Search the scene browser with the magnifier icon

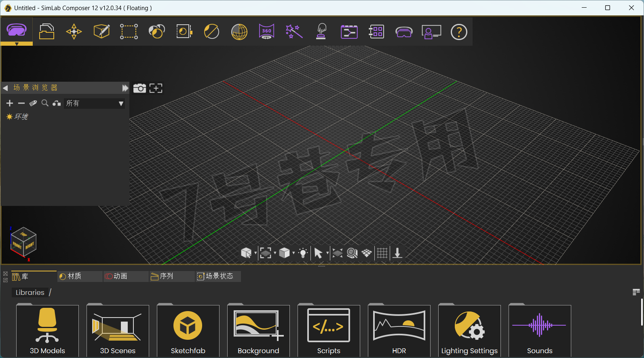coord(45,103)
